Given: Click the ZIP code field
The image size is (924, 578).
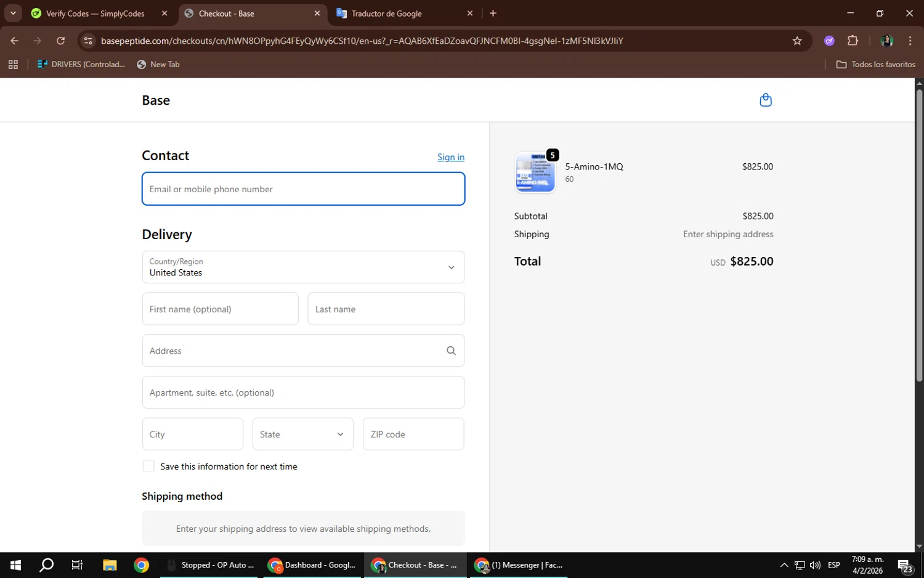Looking at the screenshot, I should pos(413,434).
